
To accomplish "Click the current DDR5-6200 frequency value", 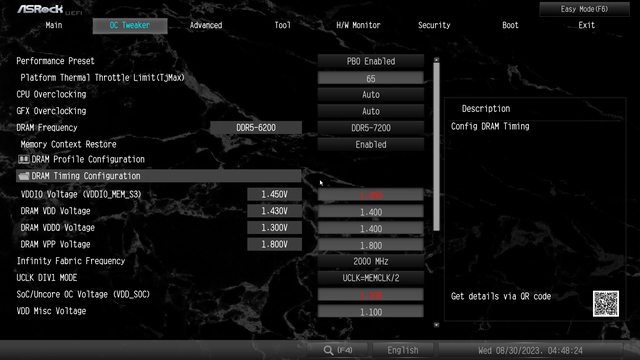I will [256, 128].
